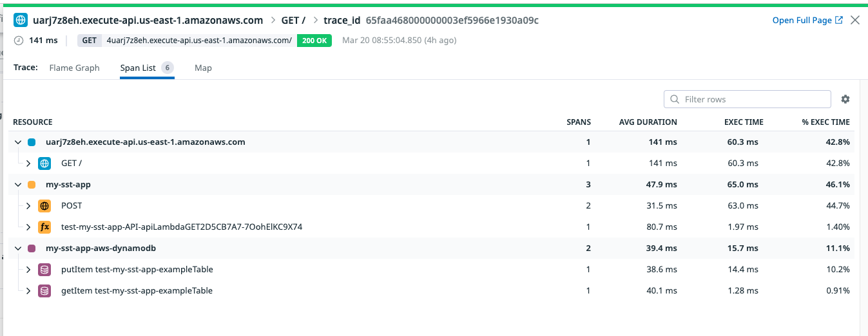Click the blue globe icon for GET / row
The image size is (868, 336).
click(x=44, y=163)
